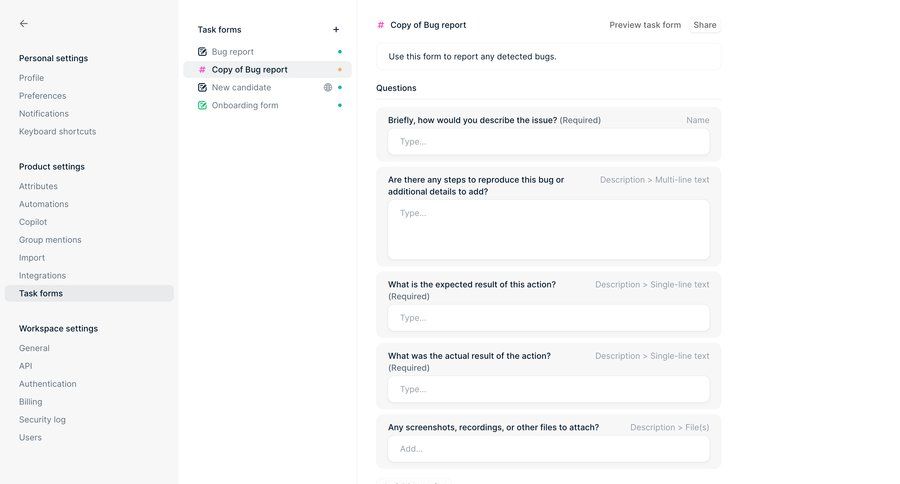Screen dimensions: 900x484
Task: Click 'Any screenshots, recordings' question text
Action: pos(493,427)
